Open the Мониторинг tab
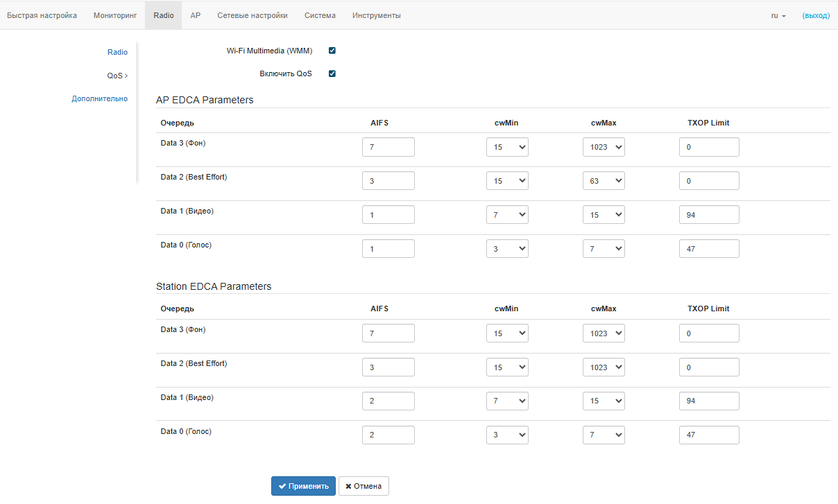This screenshot has height=504, width=838. 115,15
